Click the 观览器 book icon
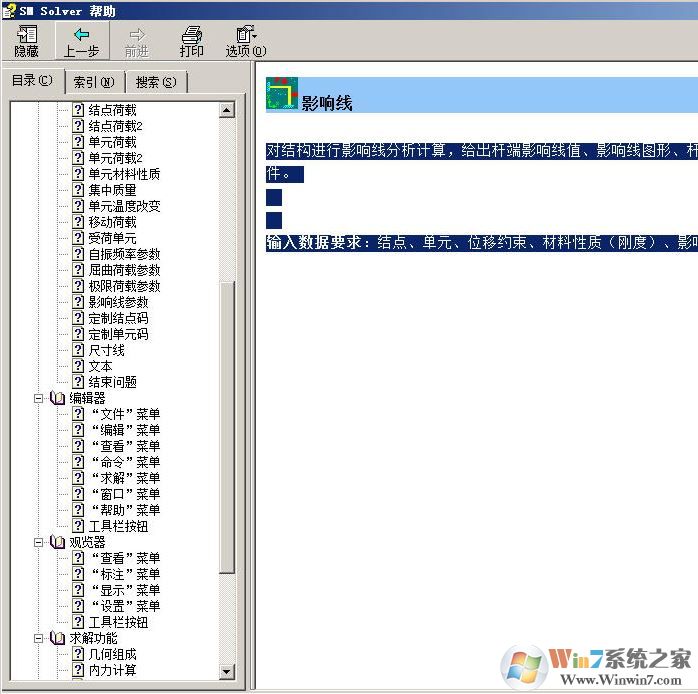698x694 pixels. [57, 542]
